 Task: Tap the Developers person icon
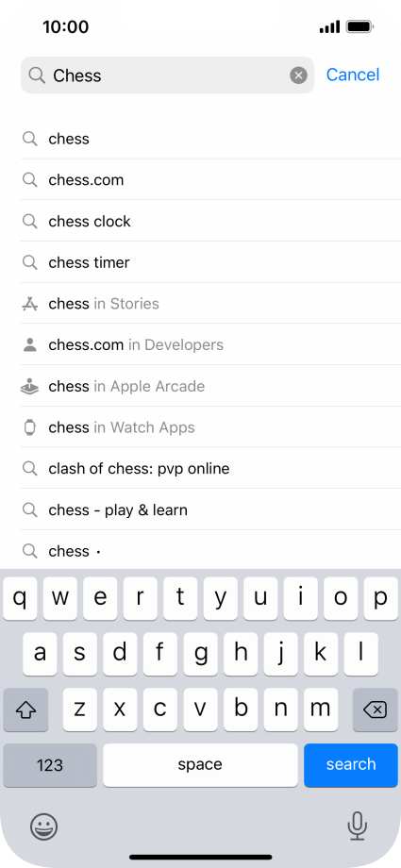[29, 345]
